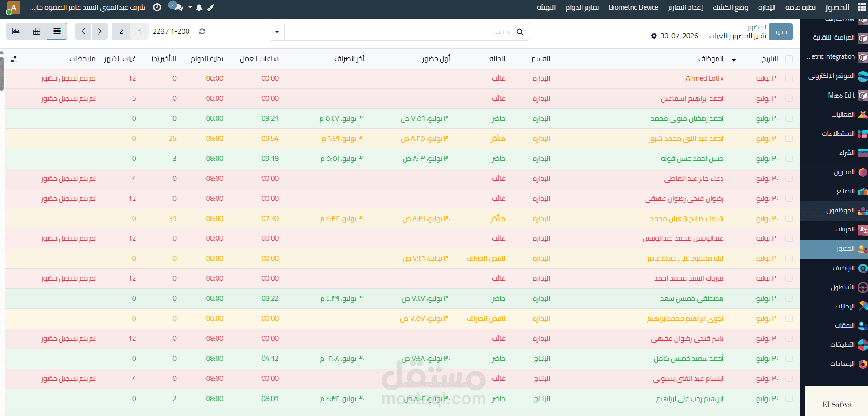Open the notifications bell icon

(x=199, y=8)
